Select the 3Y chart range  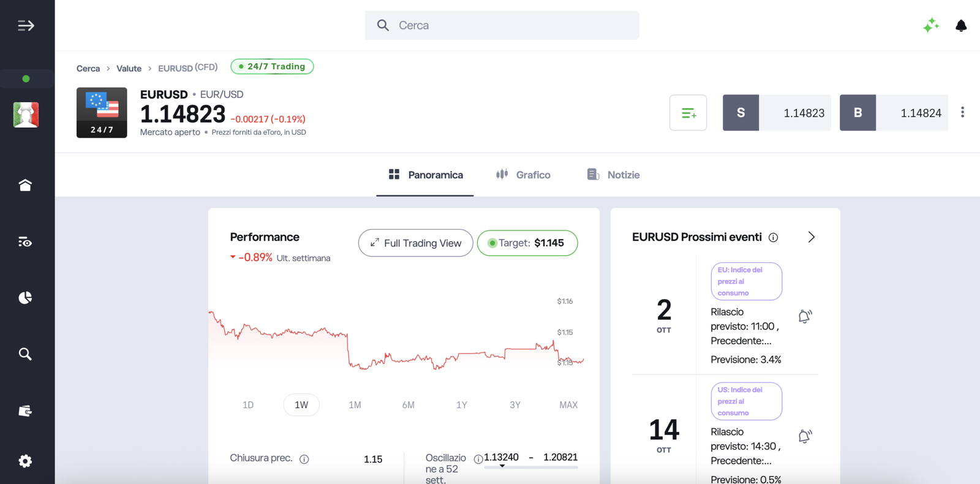515,405
